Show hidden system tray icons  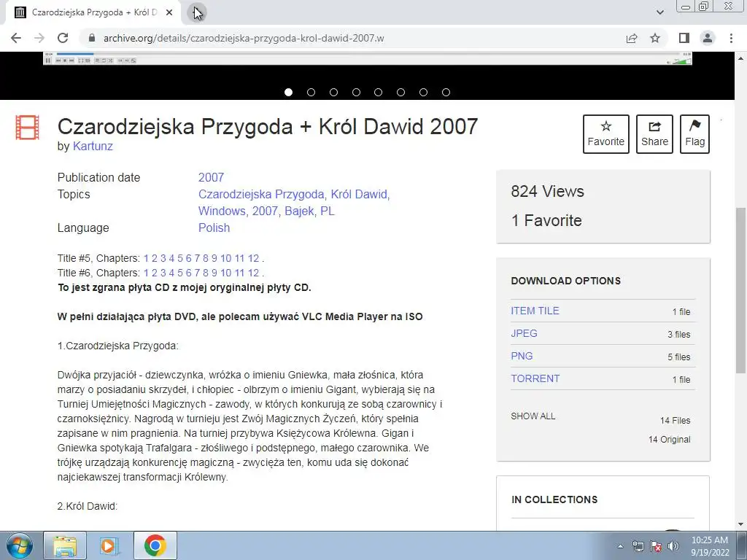(x=620, y=546)
